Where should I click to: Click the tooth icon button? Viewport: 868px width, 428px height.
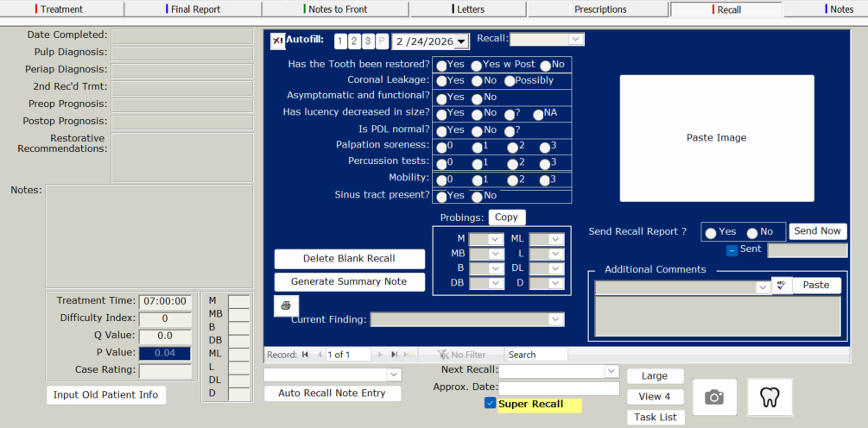[770, 397]
